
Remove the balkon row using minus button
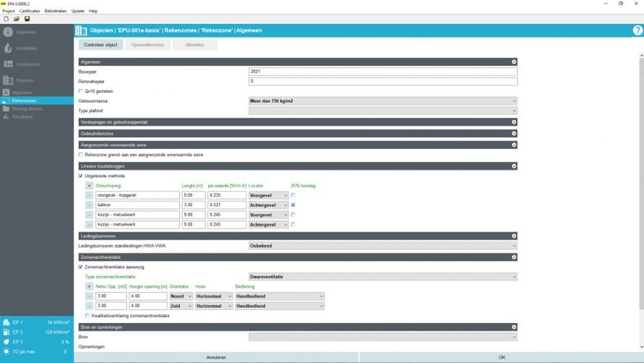tap(89, 205)
